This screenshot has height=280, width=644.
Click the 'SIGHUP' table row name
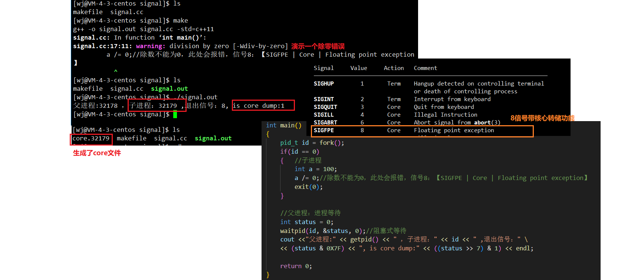pos(323,84)
